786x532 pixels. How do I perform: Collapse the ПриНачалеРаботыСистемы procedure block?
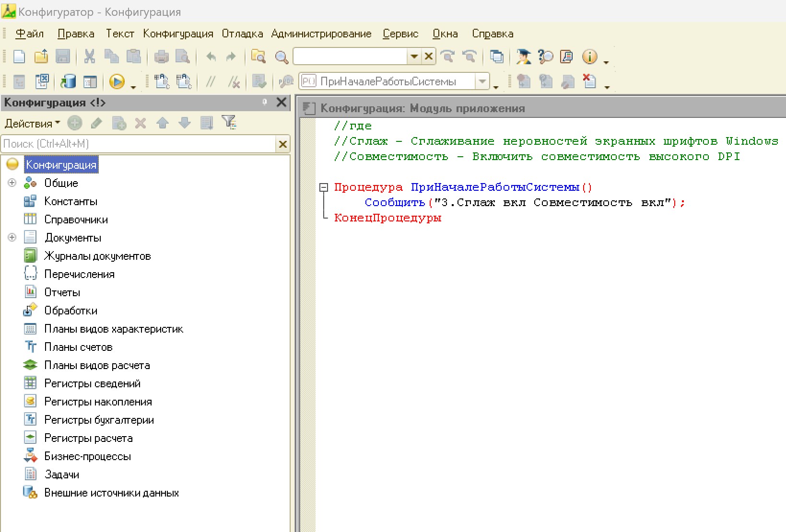(324, 187)
